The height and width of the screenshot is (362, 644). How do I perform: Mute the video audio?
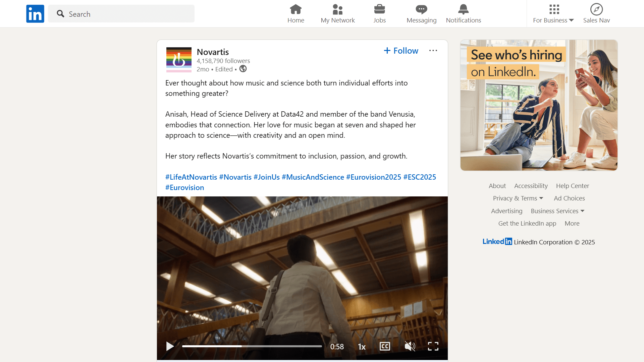(x=410, y=346)
